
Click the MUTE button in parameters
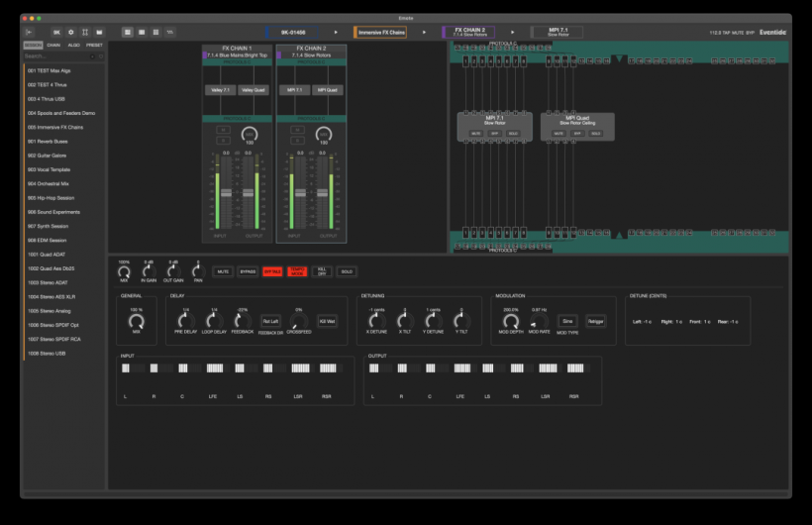(x=223, y=271)
